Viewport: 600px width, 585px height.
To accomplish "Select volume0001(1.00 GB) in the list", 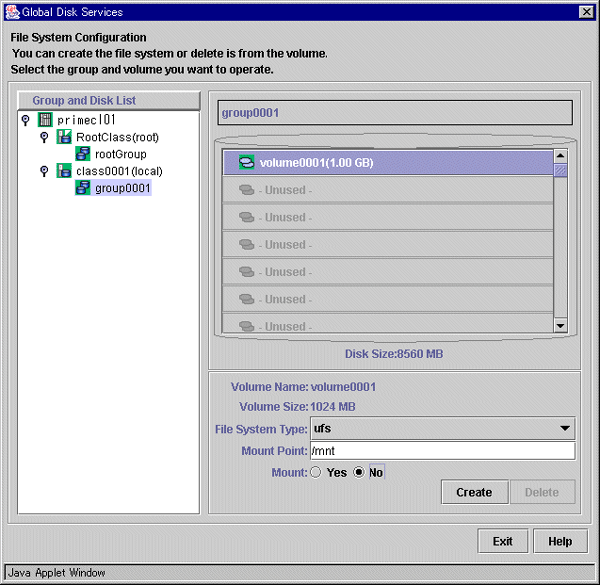I will [388, 163].
